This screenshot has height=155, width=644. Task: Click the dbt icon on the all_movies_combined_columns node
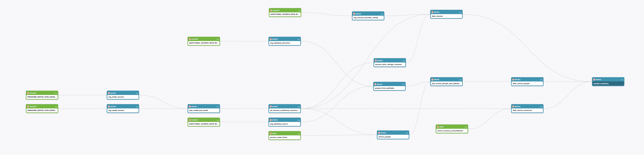tap(271, 107)
